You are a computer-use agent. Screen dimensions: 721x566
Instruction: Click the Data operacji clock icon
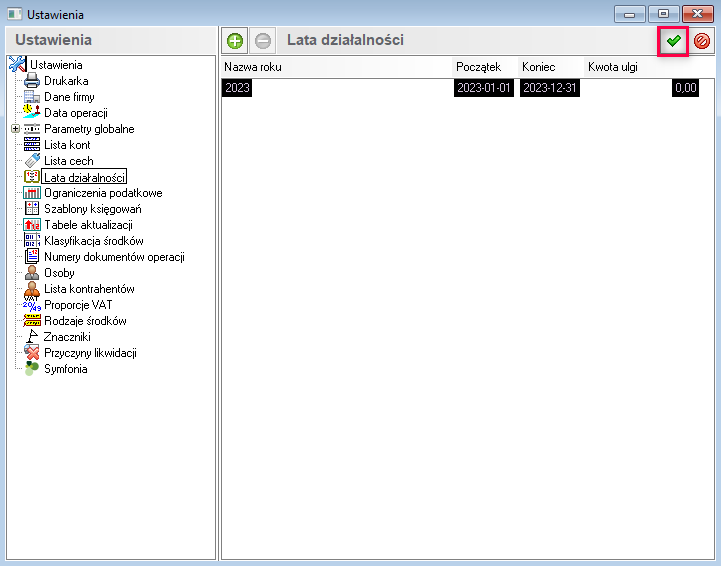32,112
